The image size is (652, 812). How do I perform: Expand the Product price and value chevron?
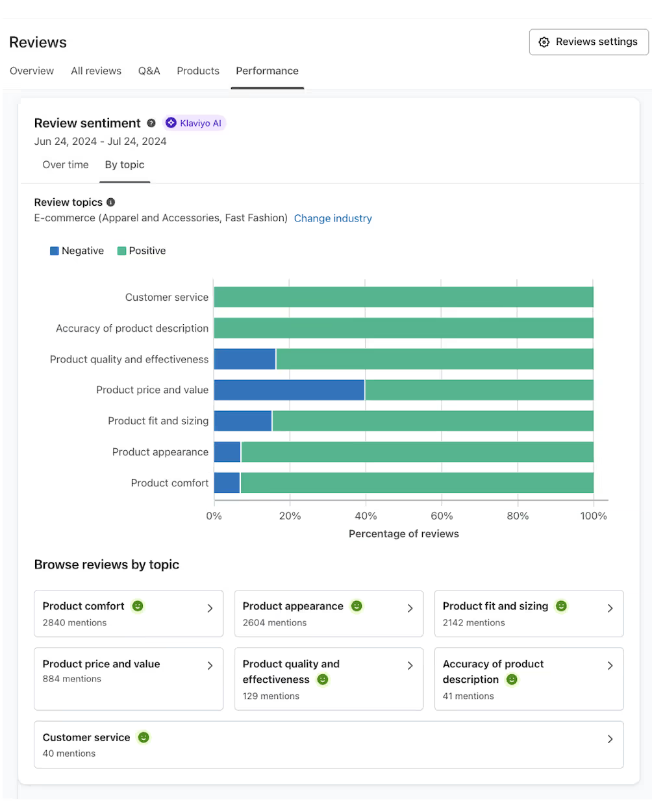point(210,666)
